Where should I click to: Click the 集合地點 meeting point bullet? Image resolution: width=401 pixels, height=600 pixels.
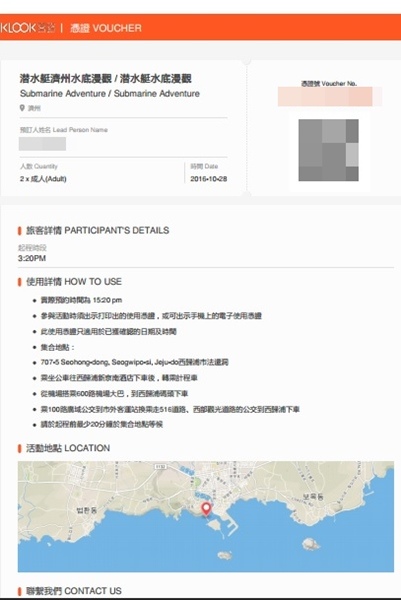pos(57,347)
